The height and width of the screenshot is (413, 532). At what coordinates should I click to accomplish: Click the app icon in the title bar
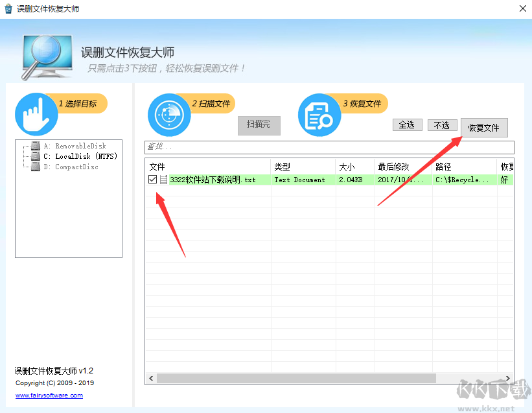(x=8, y=8)
